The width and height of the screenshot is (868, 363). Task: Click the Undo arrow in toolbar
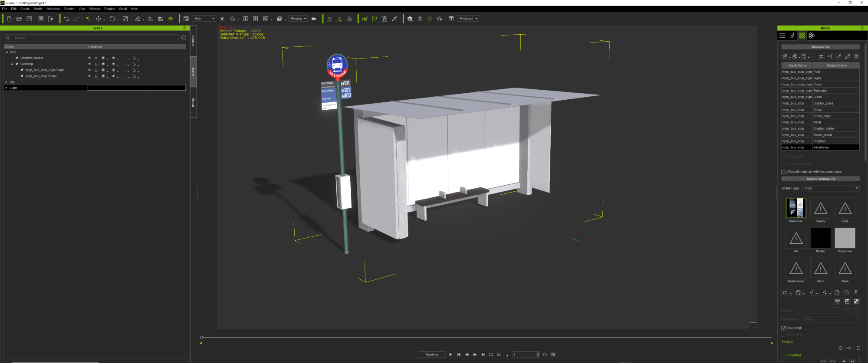pyautogui.click(x=66, y=19)
